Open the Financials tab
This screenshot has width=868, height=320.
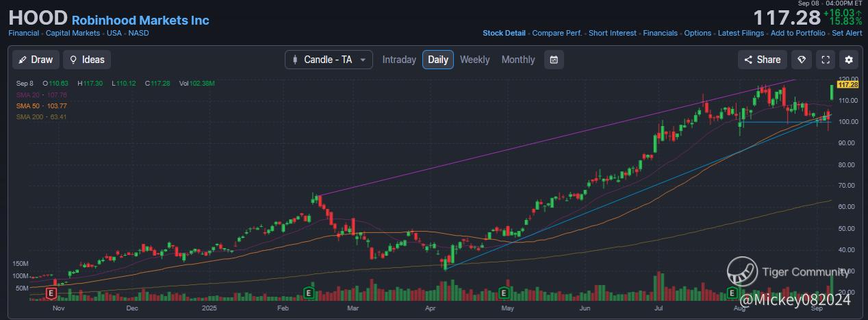click(660, 33)
